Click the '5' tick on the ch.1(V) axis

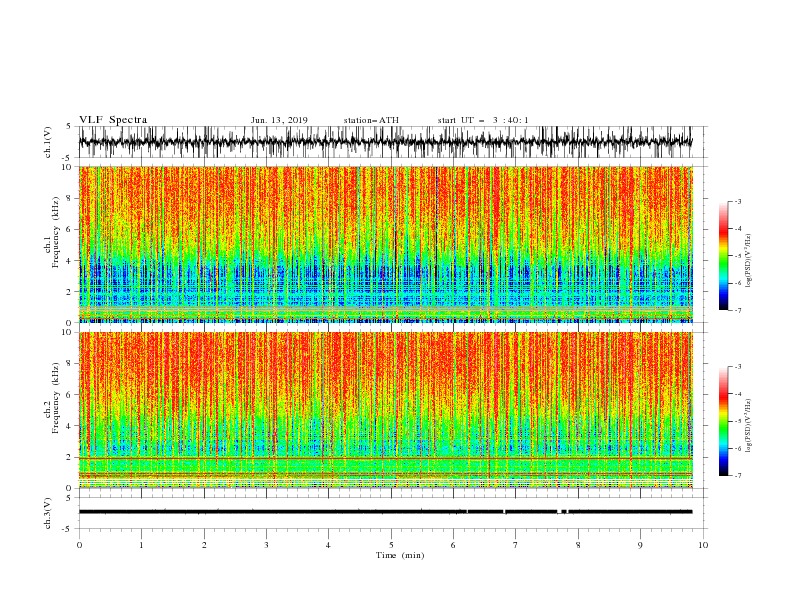click(x=70, y=127)
